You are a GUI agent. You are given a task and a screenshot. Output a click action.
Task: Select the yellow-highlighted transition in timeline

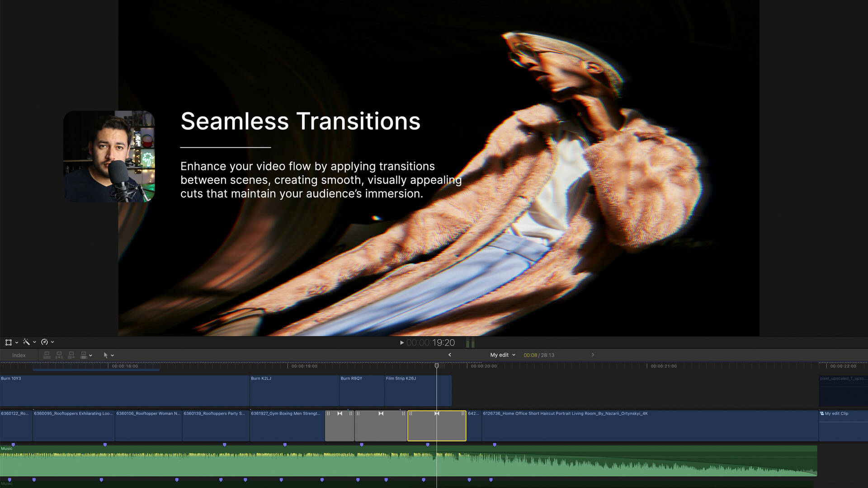[x=425, y=427]
